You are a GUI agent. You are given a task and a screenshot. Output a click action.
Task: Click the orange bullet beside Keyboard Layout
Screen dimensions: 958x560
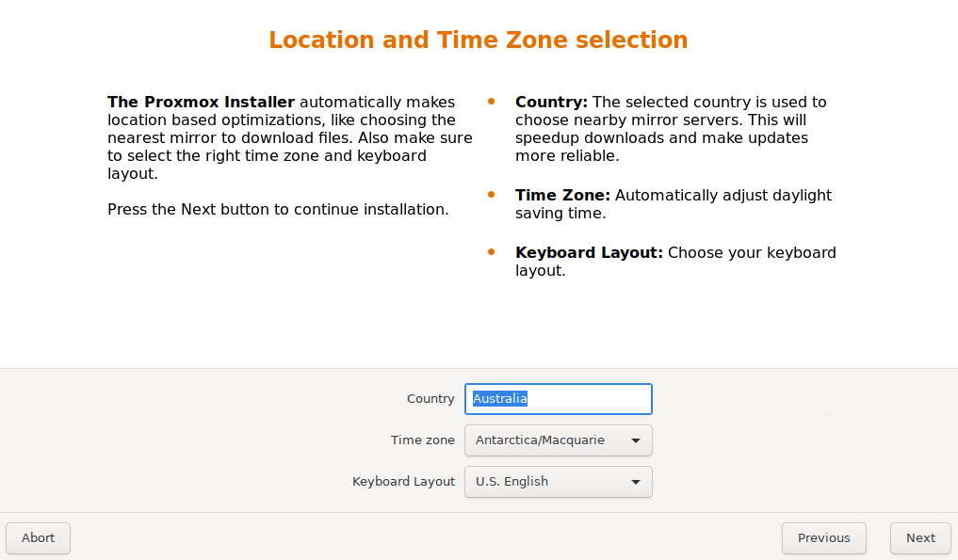491,251
